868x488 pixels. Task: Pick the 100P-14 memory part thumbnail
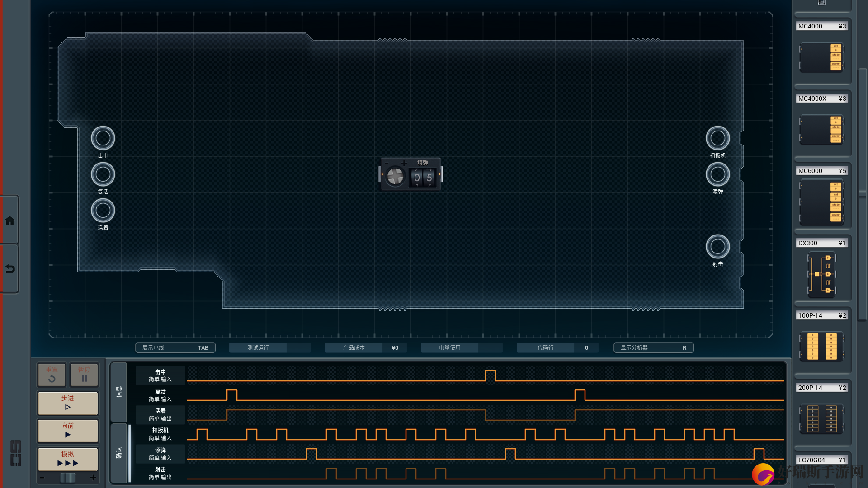pos(821,347)
